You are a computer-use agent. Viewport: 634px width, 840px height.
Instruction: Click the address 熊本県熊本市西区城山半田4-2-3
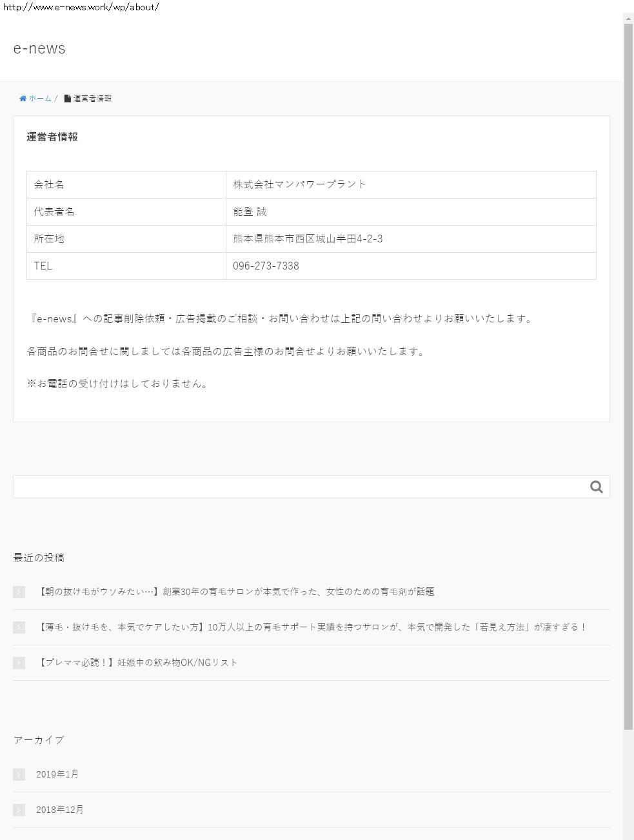pos(308,239)
